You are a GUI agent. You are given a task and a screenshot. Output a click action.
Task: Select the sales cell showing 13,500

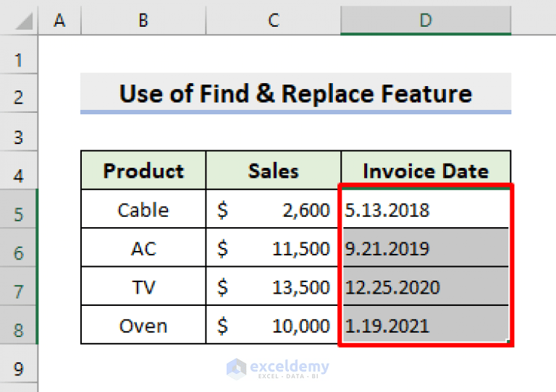tap(274, 286)
